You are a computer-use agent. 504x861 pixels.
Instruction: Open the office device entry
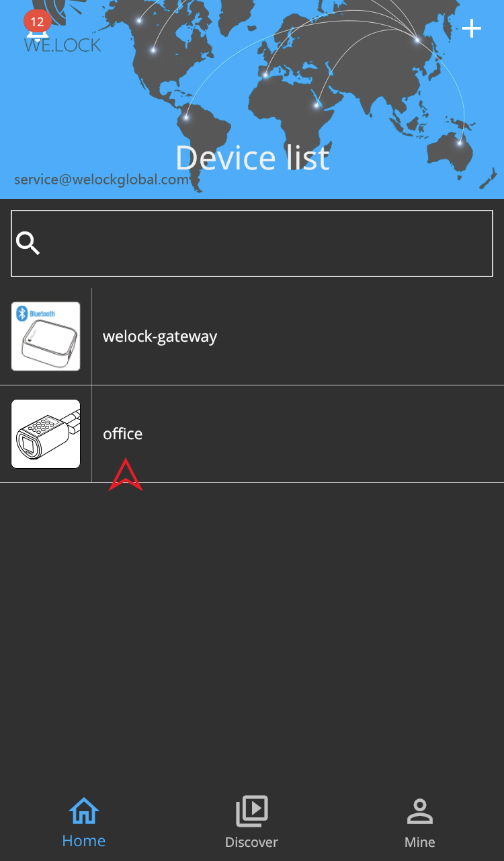[x=252, y=434]
